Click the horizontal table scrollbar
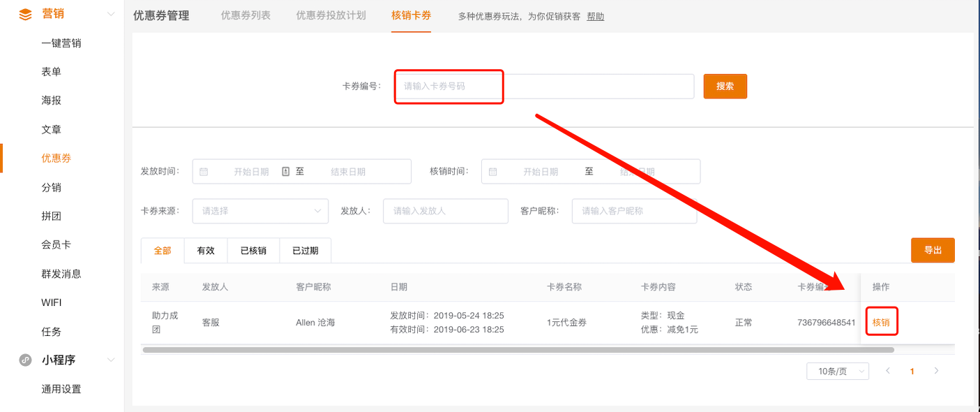The image size is (980, 412). point(517,350)
